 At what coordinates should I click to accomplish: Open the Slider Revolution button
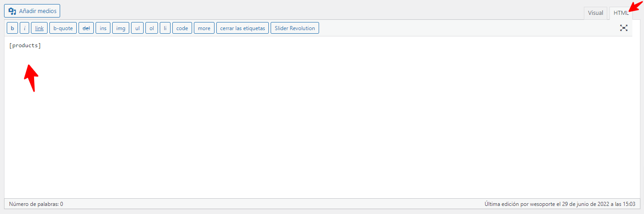[x=295, y=28]
